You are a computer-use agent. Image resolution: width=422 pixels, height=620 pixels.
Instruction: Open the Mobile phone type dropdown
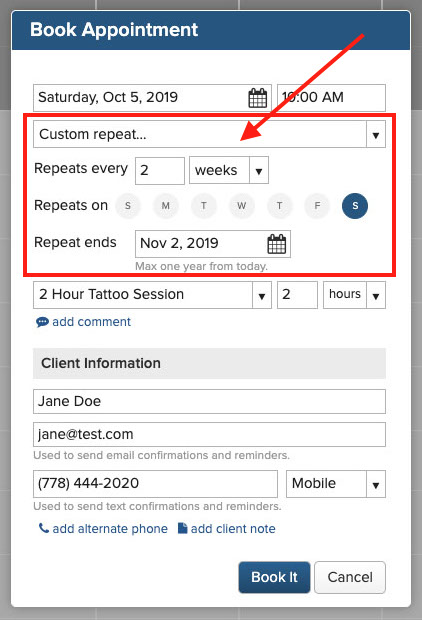pyautogui.click(x=336, y=484)
